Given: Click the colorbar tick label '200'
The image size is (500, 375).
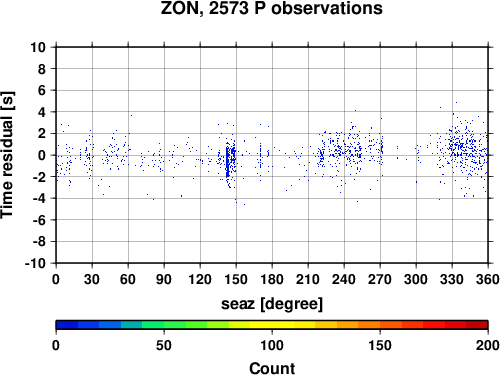Looking at the screenshot, I should click(488, 345).
